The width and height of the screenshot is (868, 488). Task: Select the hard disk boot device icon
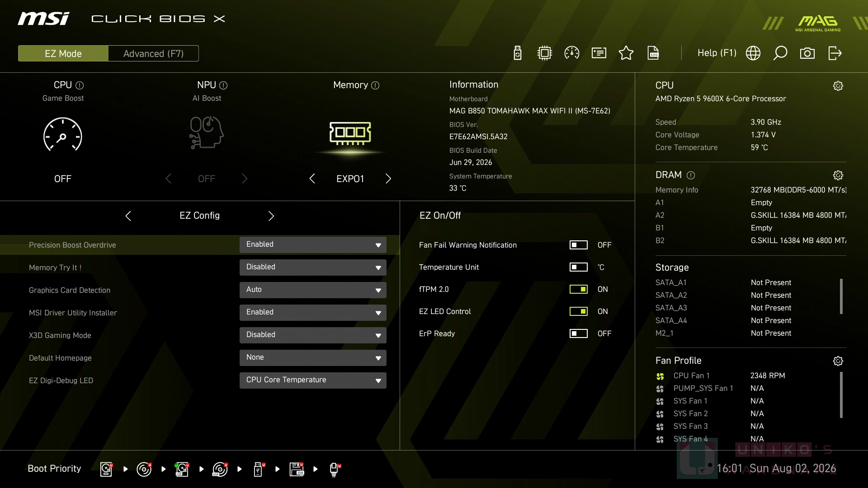click(106, 469)
